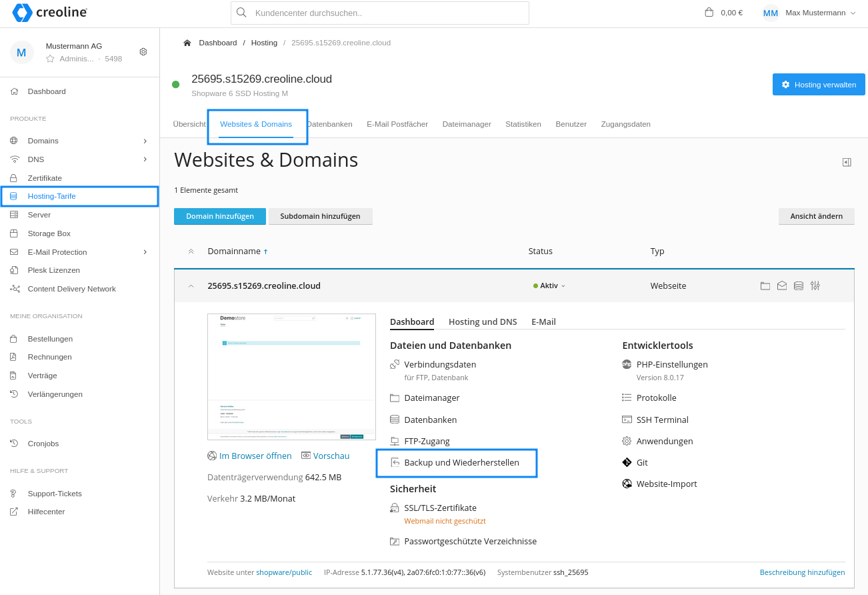Open Support-Tickets in the sidebar
This screenshot has width=868, height=595.
[55, 494]
